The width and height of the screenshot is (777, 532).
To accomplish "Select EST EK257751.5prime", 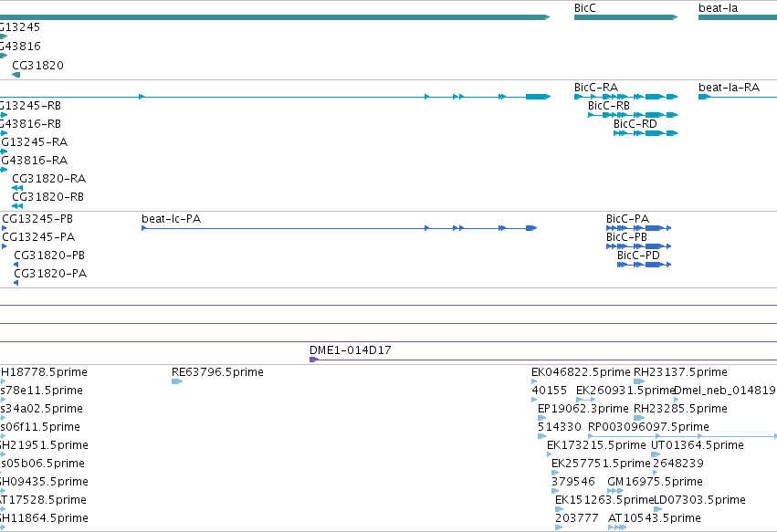I will click(555, 473).
